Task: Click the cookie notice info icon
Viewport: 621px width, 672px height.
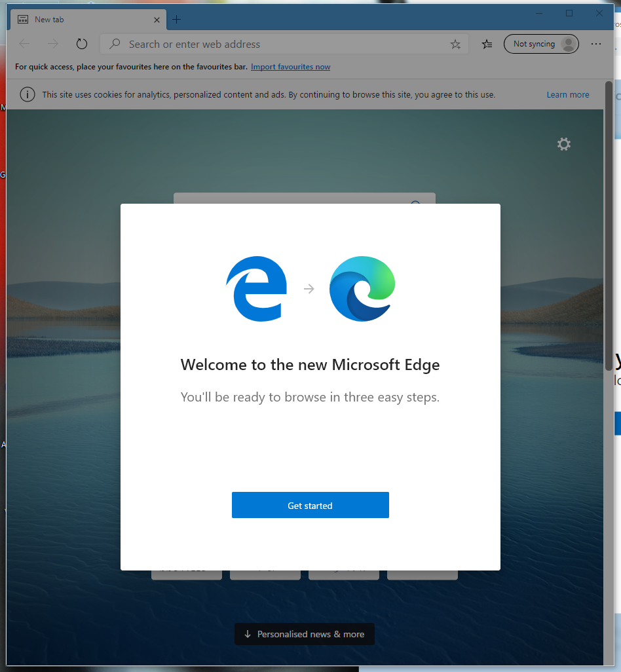Action: (x=28, y=95)
